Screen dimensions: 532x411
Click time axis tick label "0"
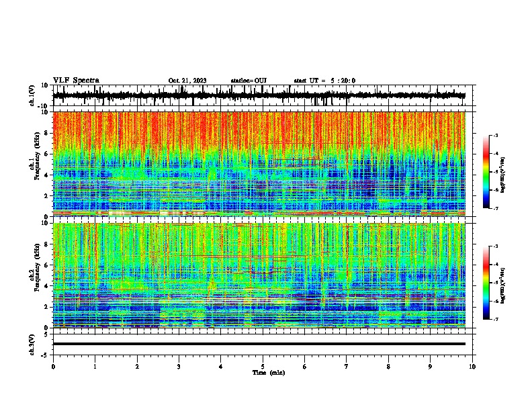(53, 367)
